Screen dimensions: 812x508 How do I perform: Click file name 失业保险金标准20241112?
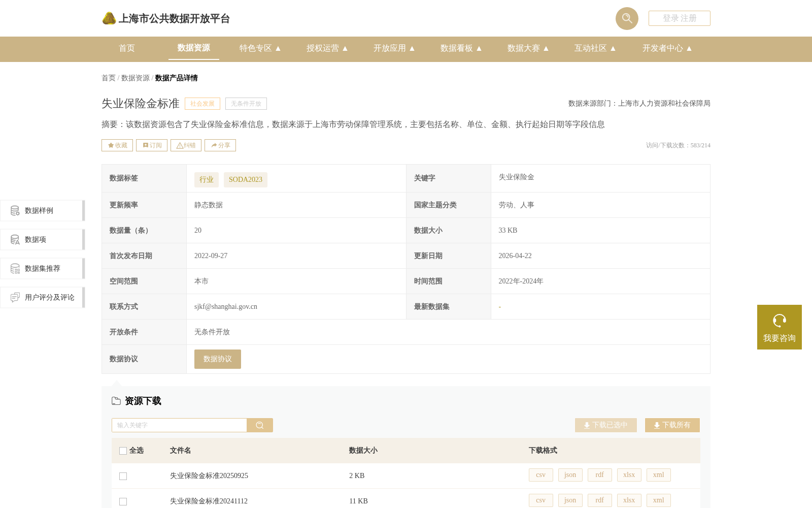(209, 501)
